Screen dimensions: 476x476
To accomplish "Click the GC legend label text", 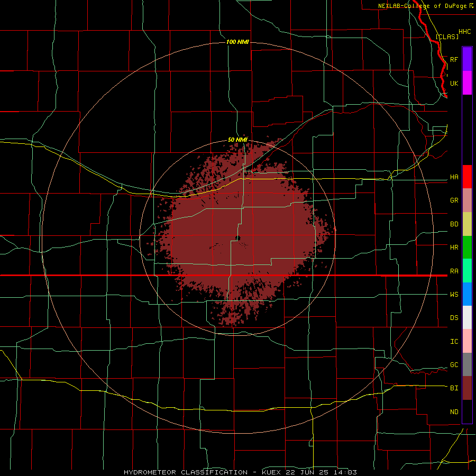I will (x=454, y=365).
